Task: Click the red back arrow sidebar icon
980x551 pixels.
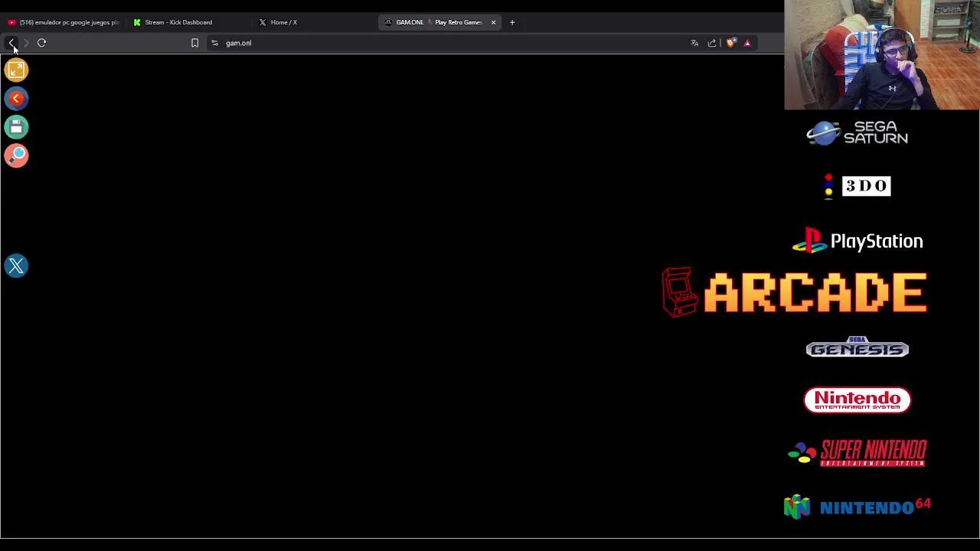Action: tap(16, 99)
